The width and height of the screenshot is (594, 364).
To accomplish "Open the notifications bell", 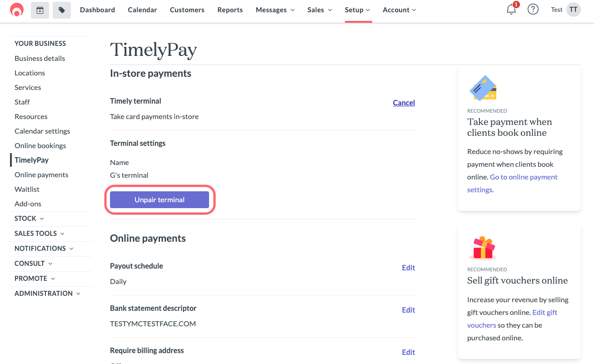I will click(x=512, y=9).
